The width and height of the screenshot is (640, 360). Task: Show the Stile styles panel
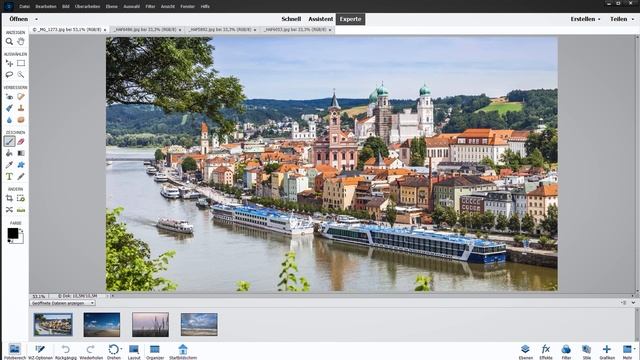click(587, 351)
